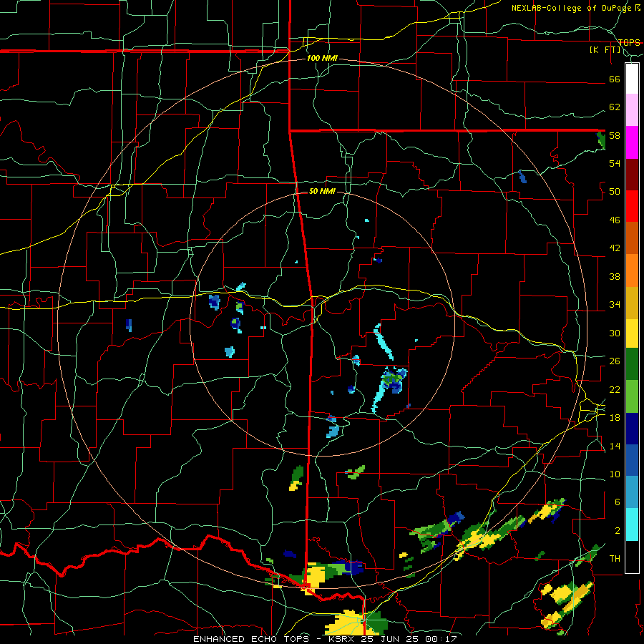Pick the navy blue legend band
This screenshot has width=644, height=644.
click(632, 429)
